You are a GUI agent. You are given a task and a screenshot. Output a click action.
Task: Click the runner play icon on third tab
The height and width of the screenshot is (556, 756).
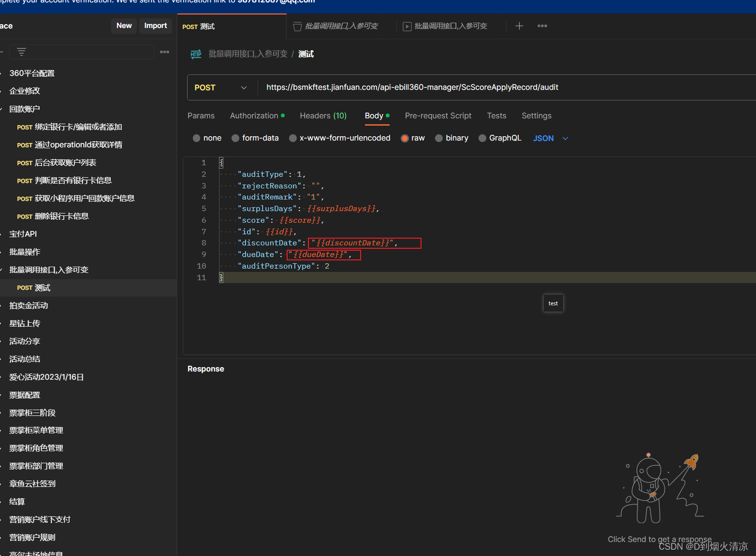(x=407, y=26)
